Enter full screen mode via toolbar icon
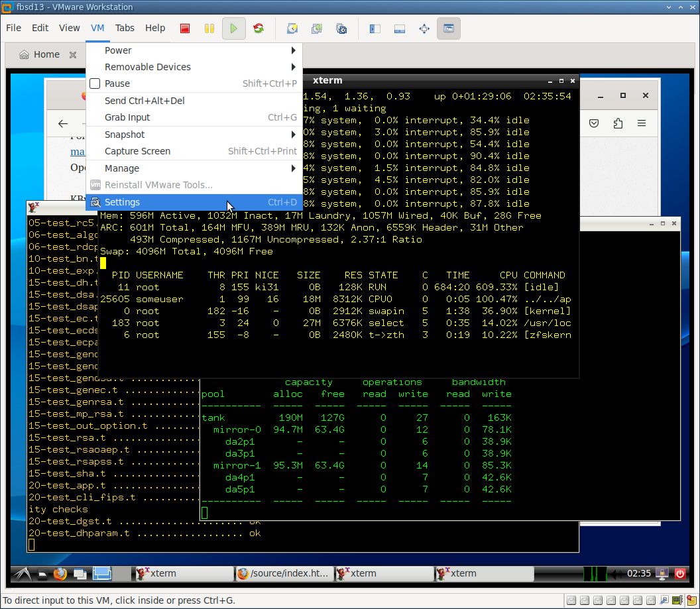This screenshot has width=700, height=609. 424,28
